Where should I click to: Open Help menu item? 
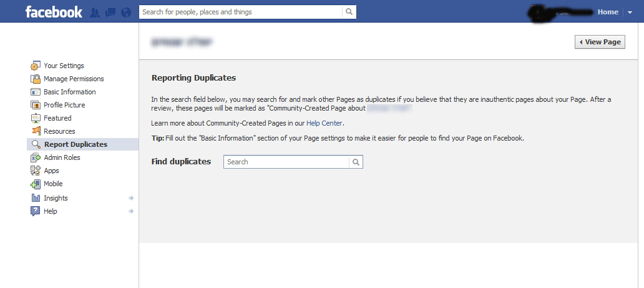click(51, 211)
